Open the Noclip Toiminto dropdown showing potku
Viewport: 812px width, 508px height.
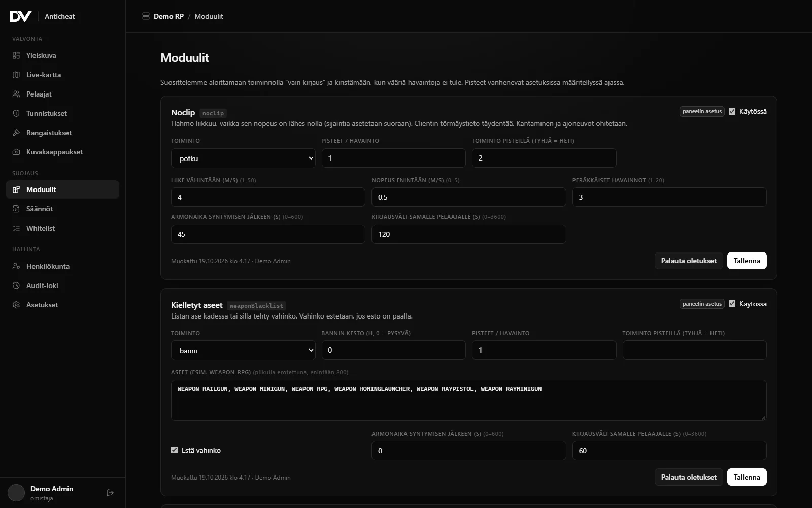coord(243,158)
